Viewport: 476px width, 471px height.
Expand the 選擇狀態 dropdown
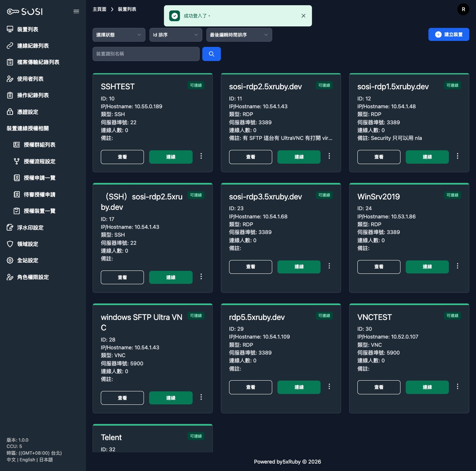click(x=119, y=35)
